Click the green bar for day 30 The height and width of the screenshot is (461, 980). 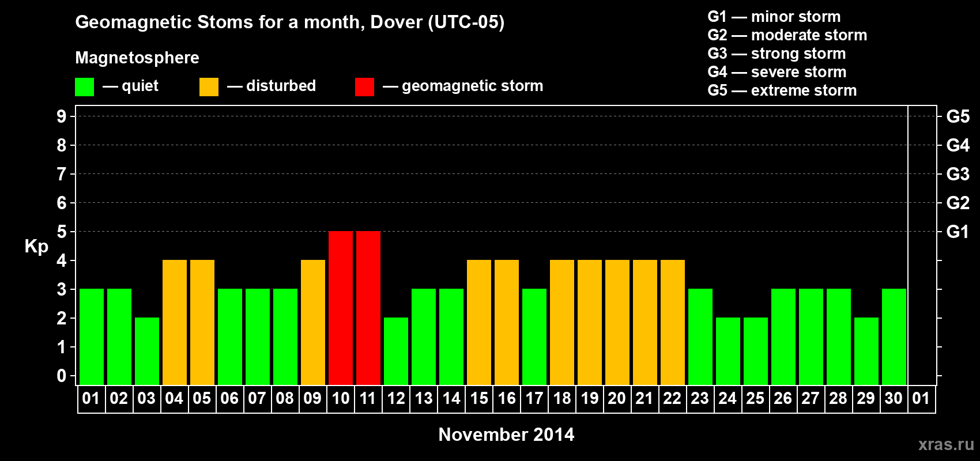[894, 337]
